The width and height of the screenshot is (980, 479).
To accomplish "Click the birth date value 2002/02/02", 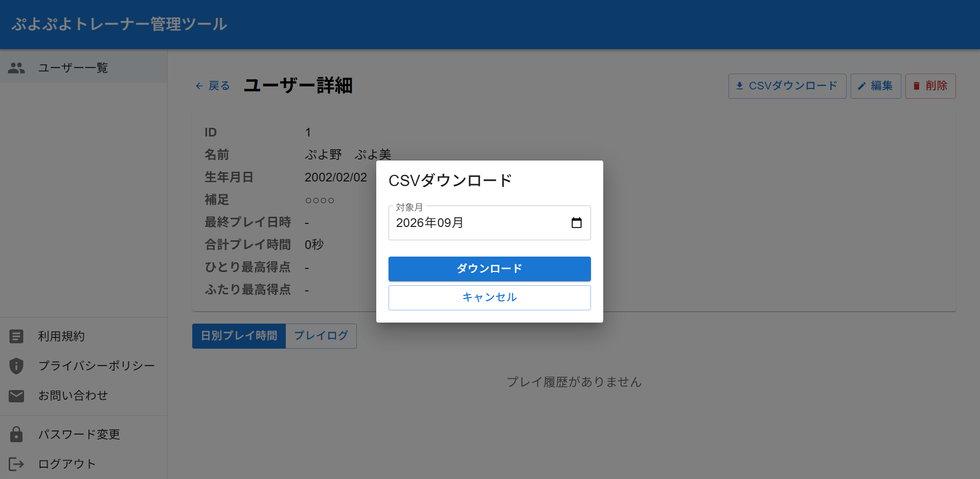I will point(336,177).
